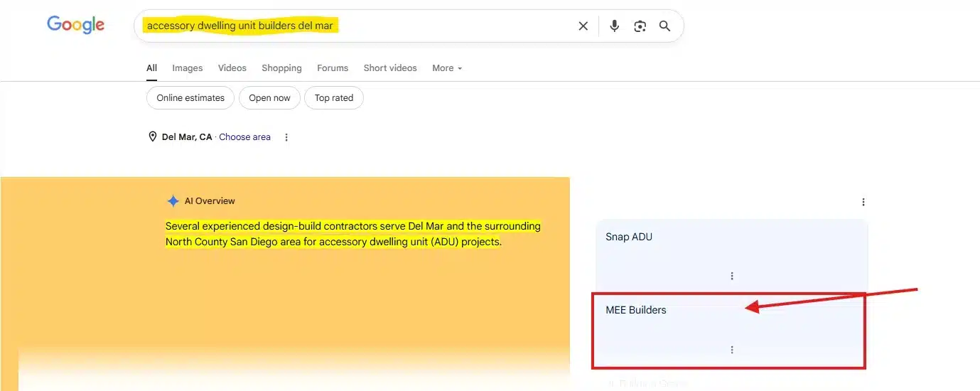Open the Snap ADU result card
Screen dimensions: 980x391
point(731,255)
